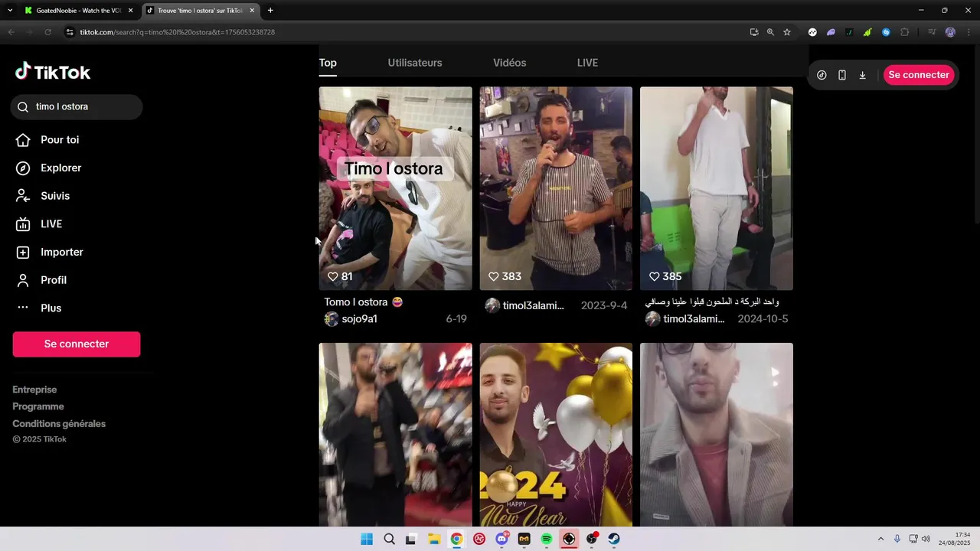980x551 pixels.
Task: Open the 2024 Happy New Year video
Action: [556, 435]
